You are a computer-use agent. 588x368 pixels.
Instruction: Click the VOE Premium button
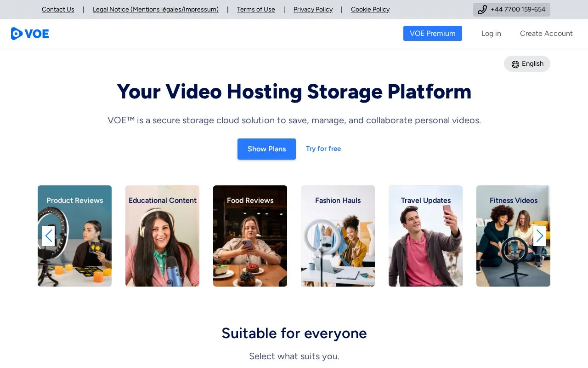tap(433, 34)
